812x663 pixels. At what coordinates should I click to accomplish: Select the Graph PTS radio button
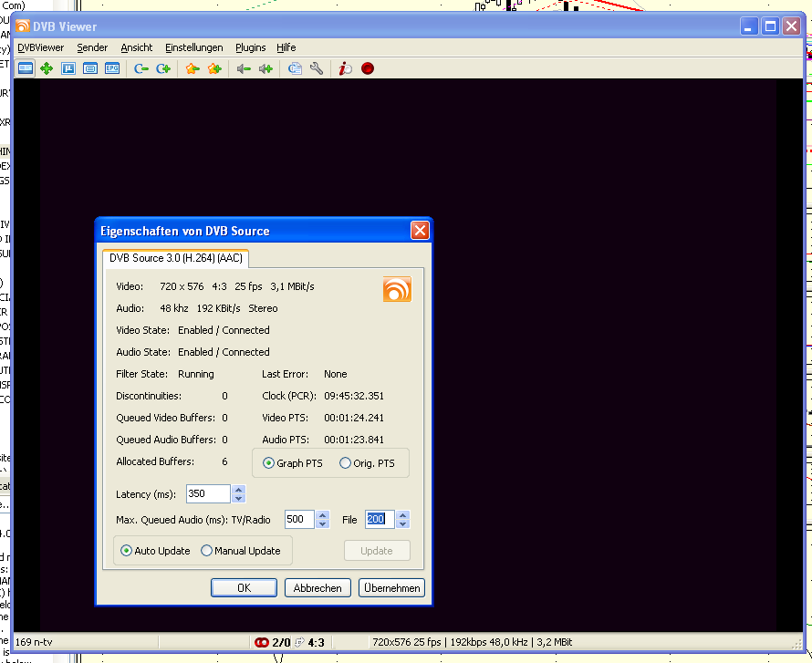click(268, 463)
